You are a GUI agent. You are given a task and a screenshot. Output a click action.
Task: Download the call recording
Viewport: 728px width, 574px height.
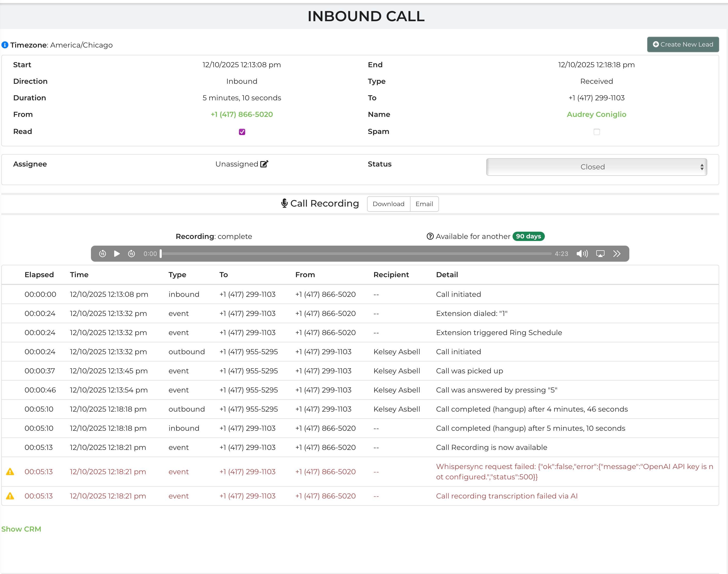[x=388, y=204]
